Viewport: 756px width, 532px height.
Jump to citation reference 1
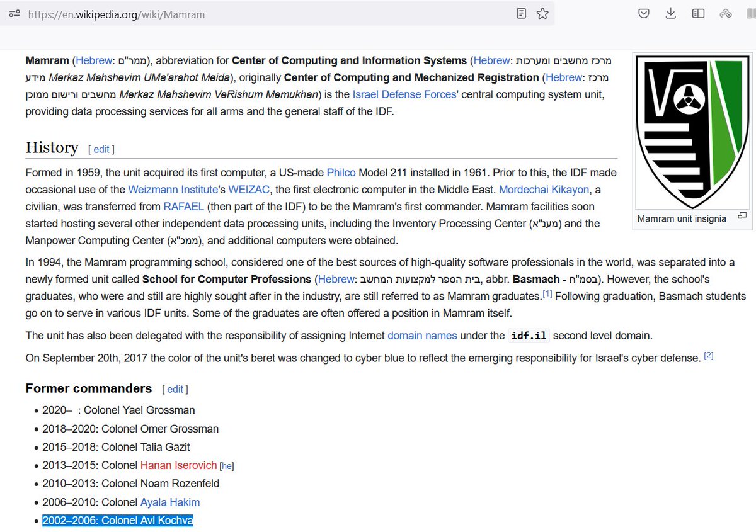[547, 293]
